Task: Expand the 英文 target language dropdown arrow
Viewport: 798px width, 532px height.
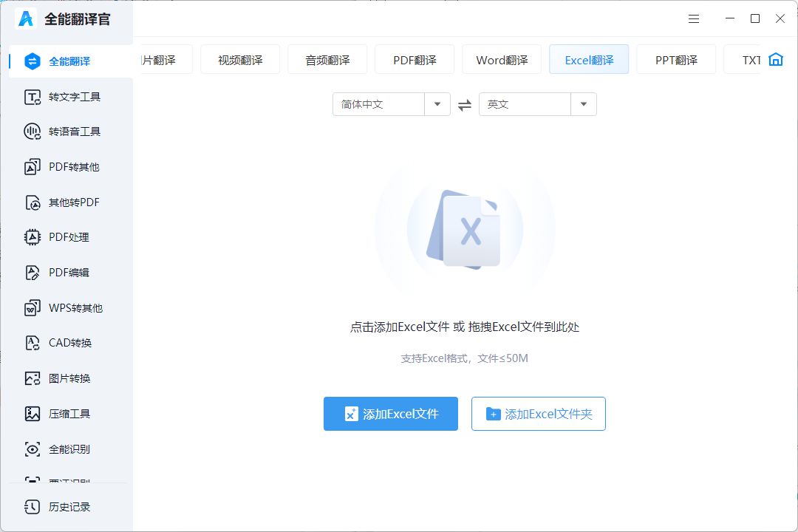Action: (584, 104)
